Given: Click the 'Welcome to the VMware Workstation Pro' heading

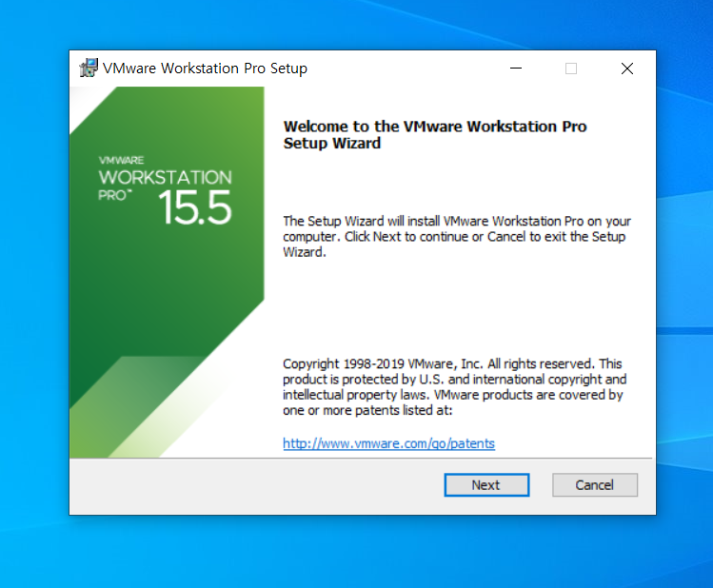Looking at the screenshot, I should click(435, 134).
